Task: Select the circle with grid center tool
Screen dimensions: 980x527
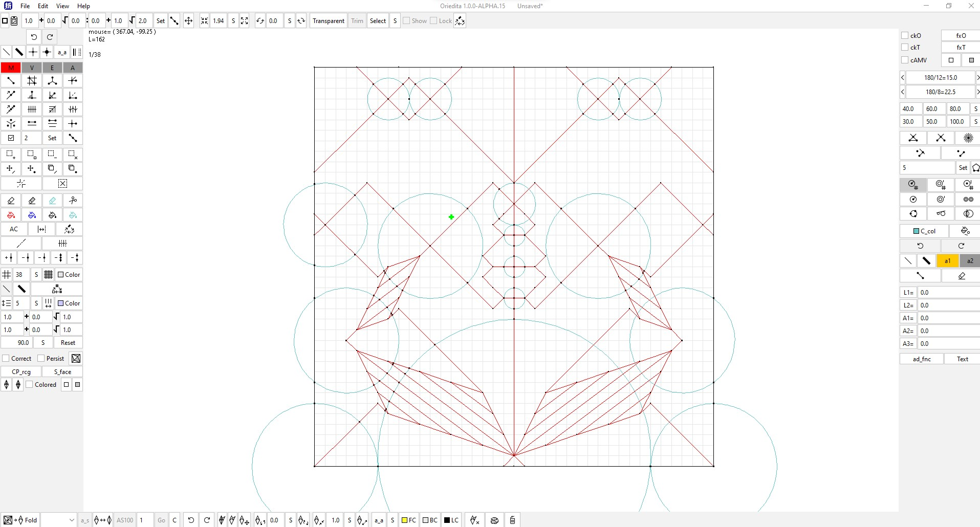Action: pos(913,185)
